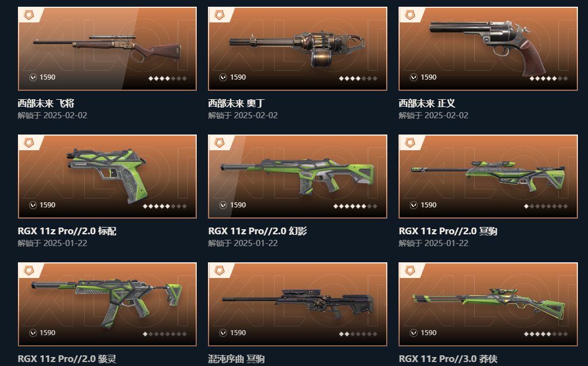
Task: Select the RGX 11z Pro 骇灵 SMG image
Action: click(x=107, y=303)
